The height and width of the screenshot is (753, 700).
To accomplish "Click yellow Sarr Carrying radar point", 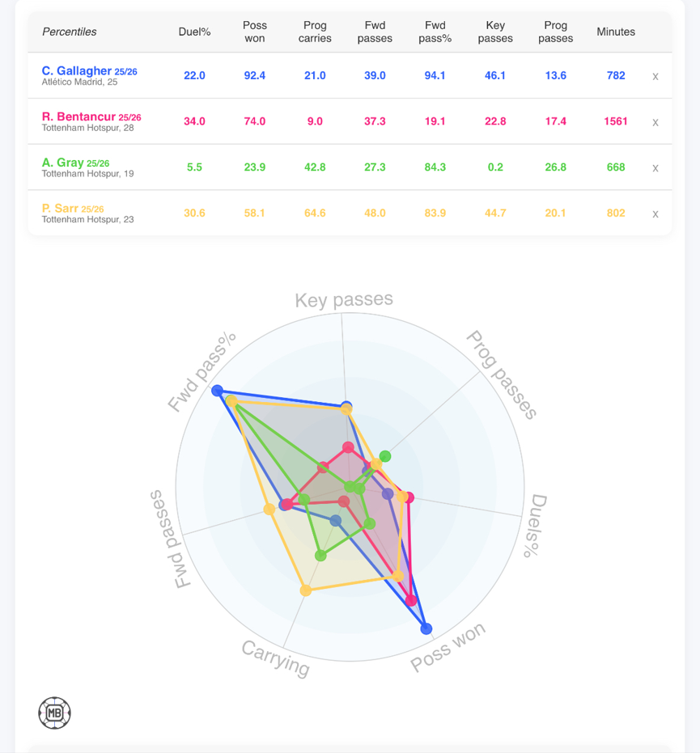I will [305, 590].
